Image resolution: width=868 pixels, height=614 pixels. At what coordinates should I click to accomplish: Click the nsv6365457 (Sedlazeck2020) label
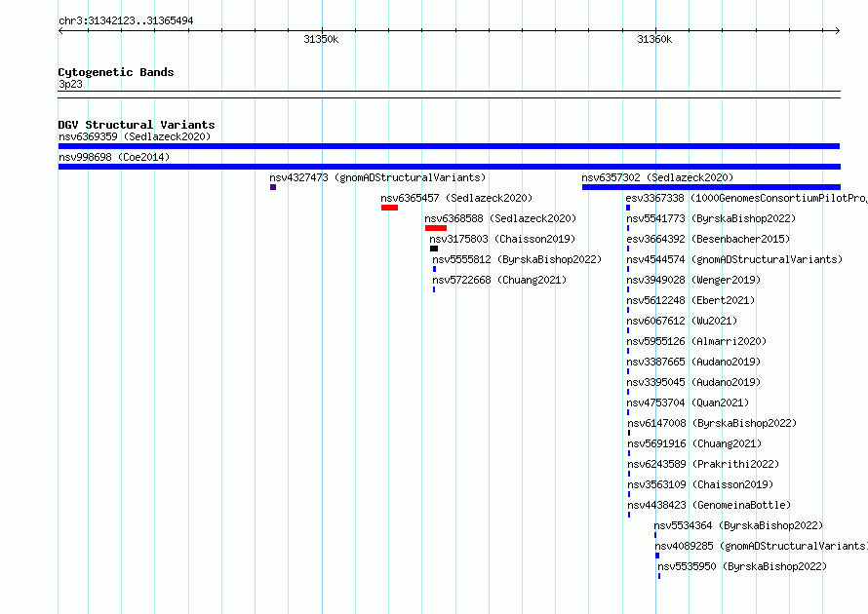coord(456,198)
